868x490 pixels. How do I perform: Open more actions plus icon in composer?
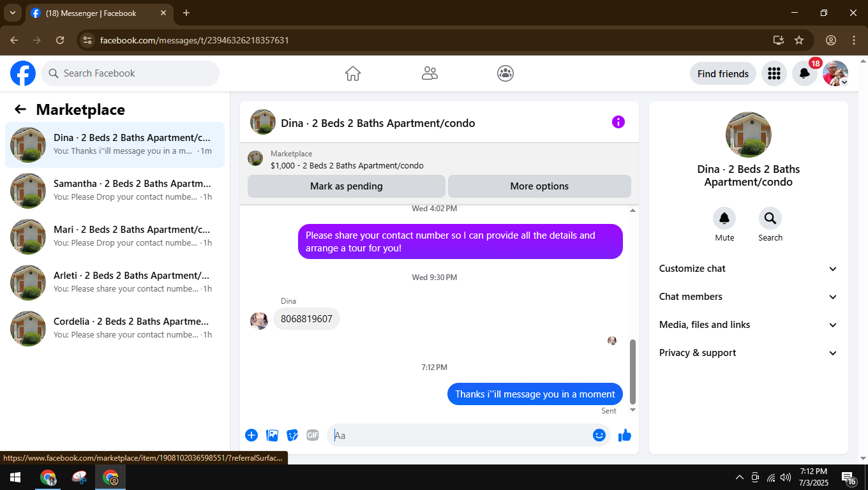click(x=251, y=435)
